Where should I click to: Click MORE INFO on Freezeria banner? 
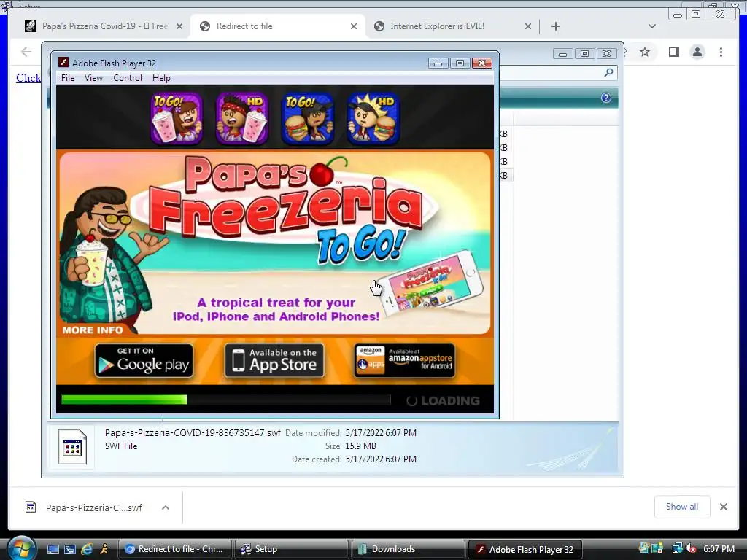93,330
